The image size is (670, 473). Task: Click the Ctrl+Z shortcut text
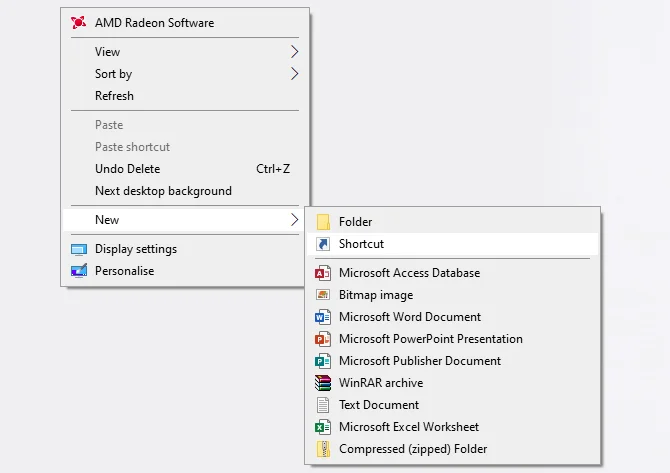coord(273,169)
